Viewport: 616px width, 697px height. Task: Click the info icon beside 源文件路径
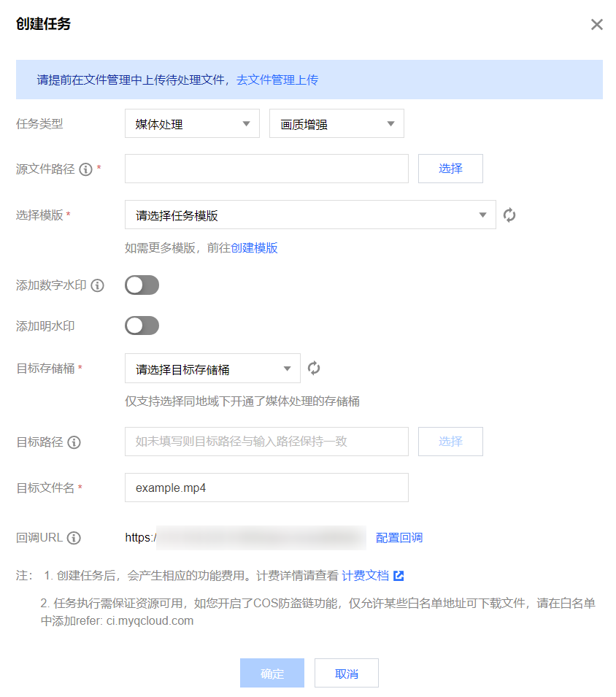point(85,169)
